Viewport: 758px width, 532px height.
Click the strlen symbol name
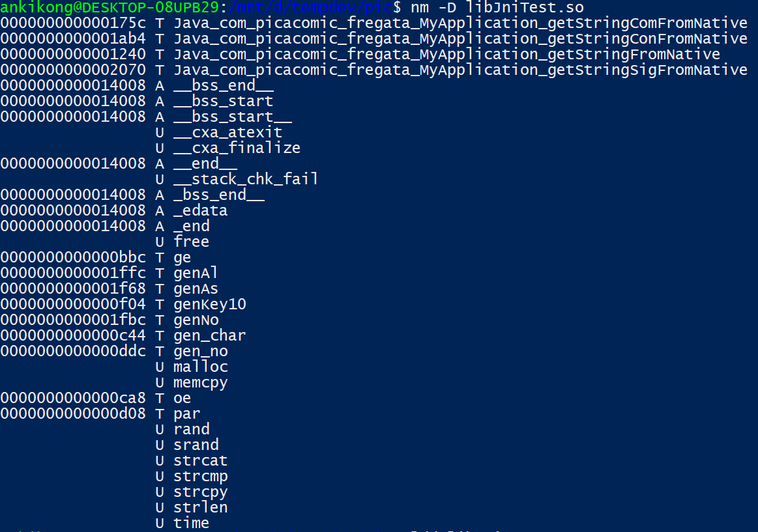point(200,507)
